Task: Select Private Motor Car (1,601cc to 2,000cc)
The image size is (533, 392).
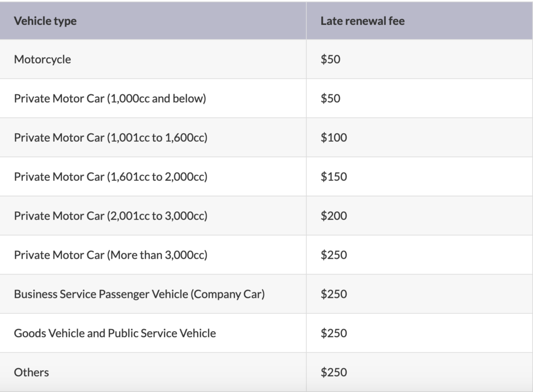Action: pos(111,177)
